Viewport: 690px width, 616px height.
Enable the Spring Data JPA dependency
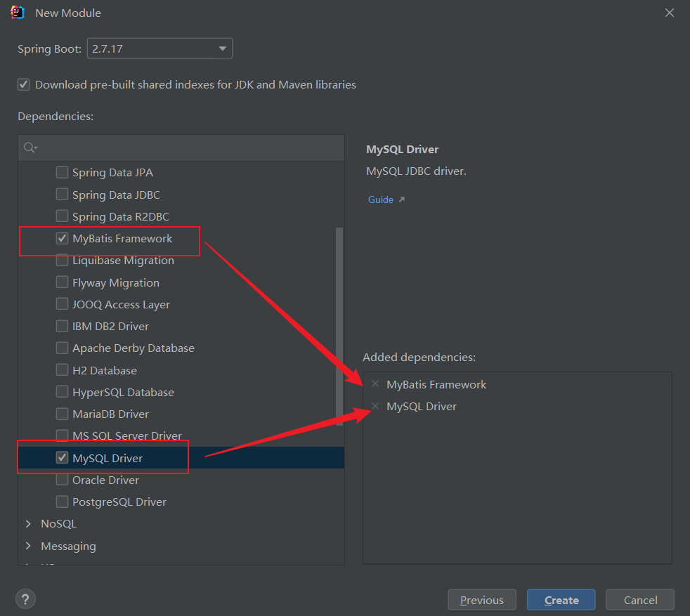[x=63, y=172]
